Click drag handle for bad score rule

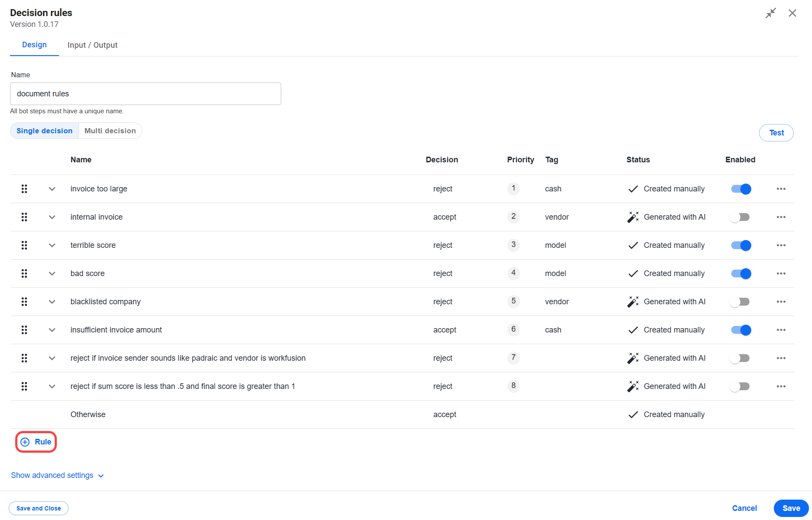pos(24,273)
